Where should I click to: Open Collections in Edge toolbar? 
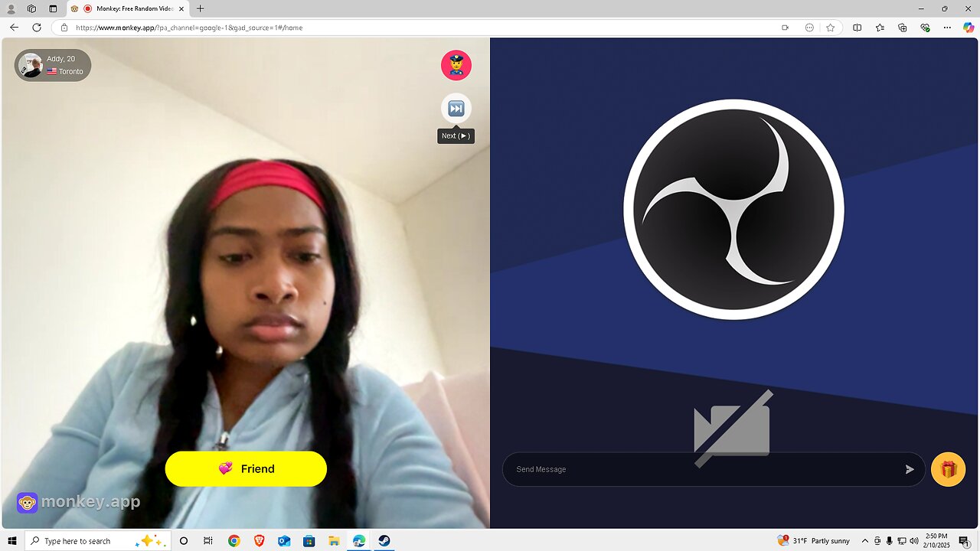pos(902,28)
